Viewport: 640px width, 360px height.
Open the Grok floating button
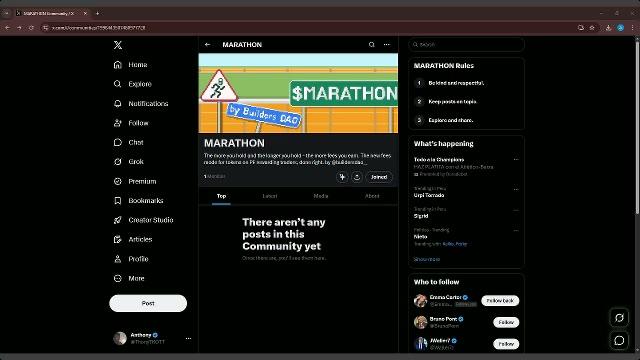pos(619,318)
